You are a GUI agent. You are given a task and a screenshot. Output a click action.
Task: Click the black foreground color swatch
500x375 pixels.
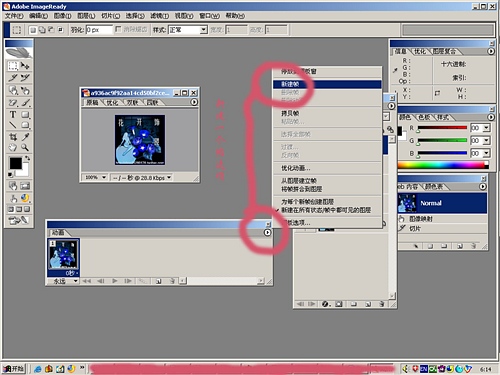coord(15,163)
